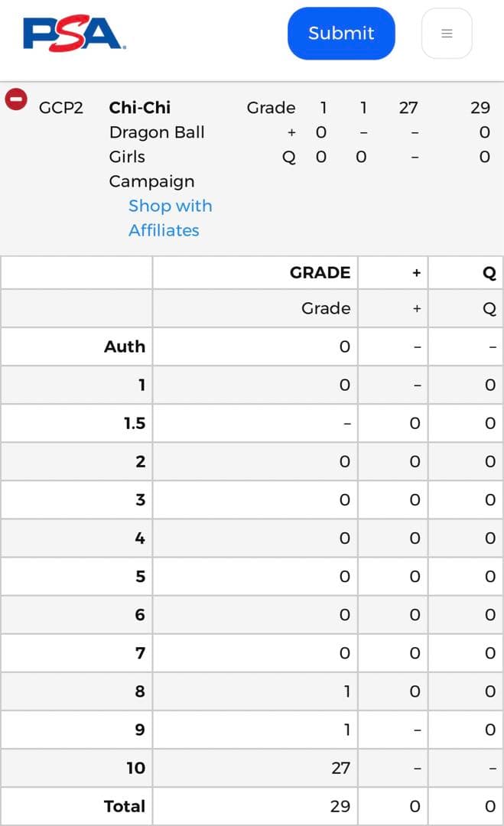Click the summary total 29 in header row
The width and height of the screenshot is (504, 826).
(480, 108)
